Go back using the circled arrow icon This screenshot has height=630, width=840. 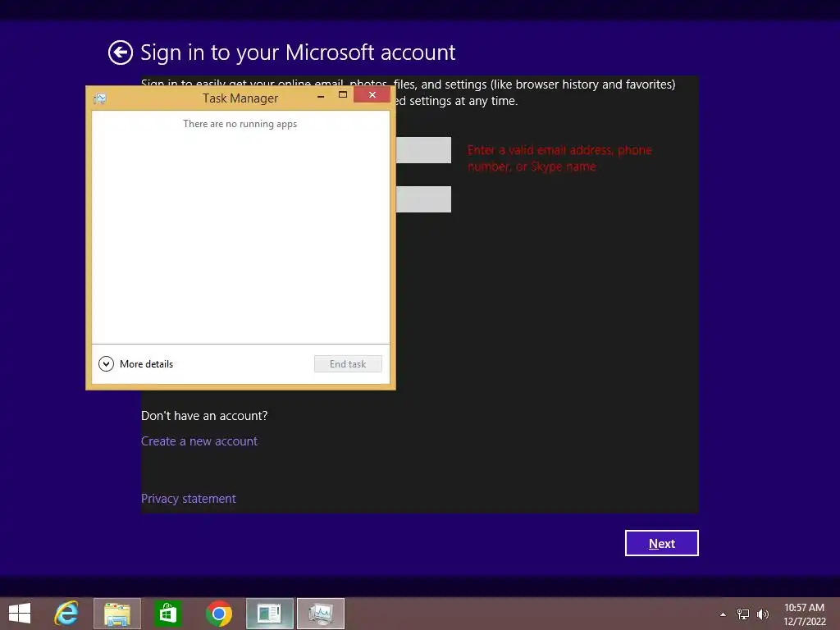(120, 52)
